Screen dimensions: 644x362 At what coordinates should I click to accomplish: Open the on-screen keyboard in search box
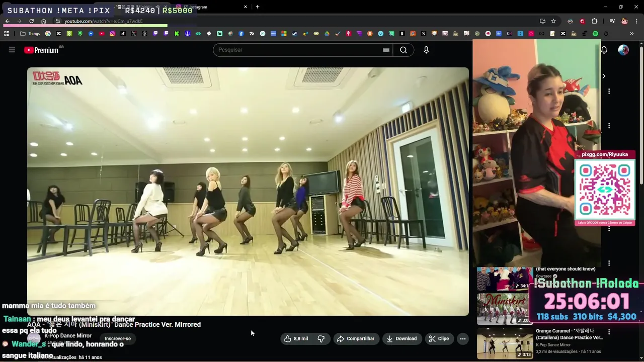(386, 50)
